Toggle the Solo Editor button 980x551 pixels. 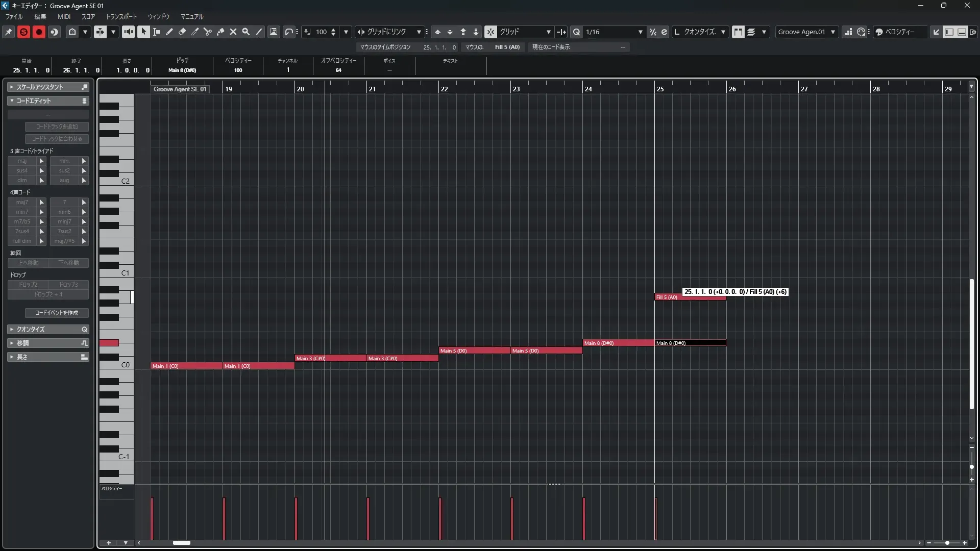[23, 32]
